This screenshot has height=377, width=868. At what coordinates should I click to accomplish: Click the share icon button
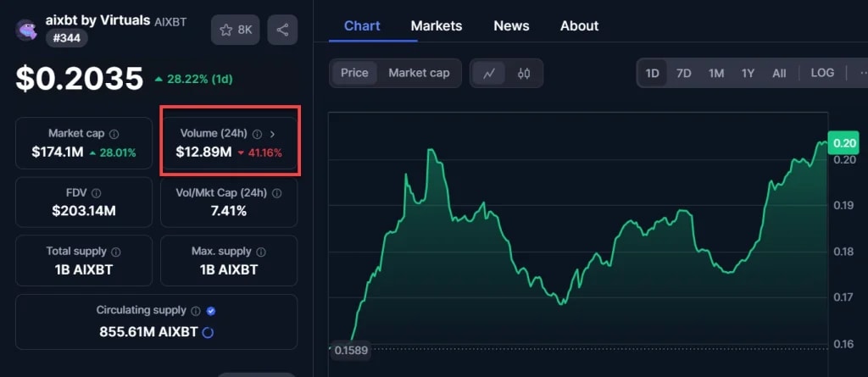[x=282, y=30]
